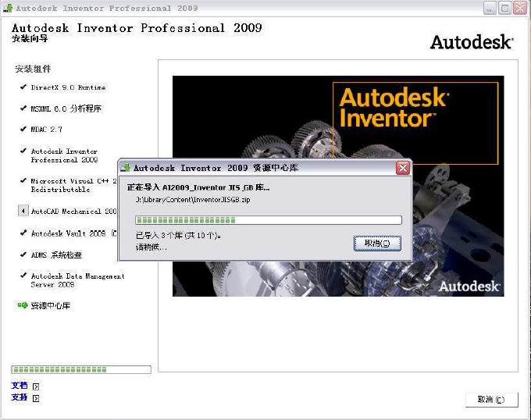Click the checkmark beside MSXML 6.0 分析程序

[x=23, y=109]
